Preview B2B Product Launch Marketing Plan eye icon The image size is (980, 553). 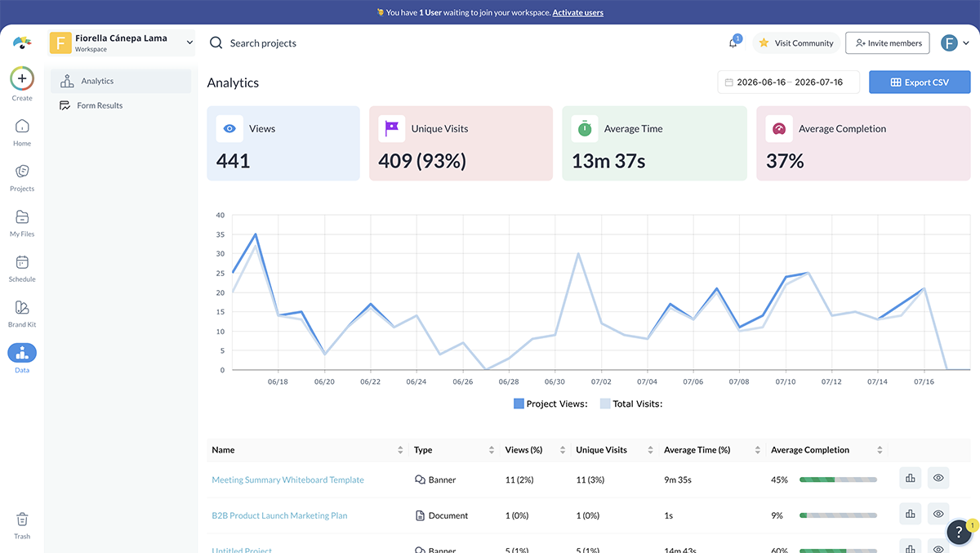(x=938, y=514)
